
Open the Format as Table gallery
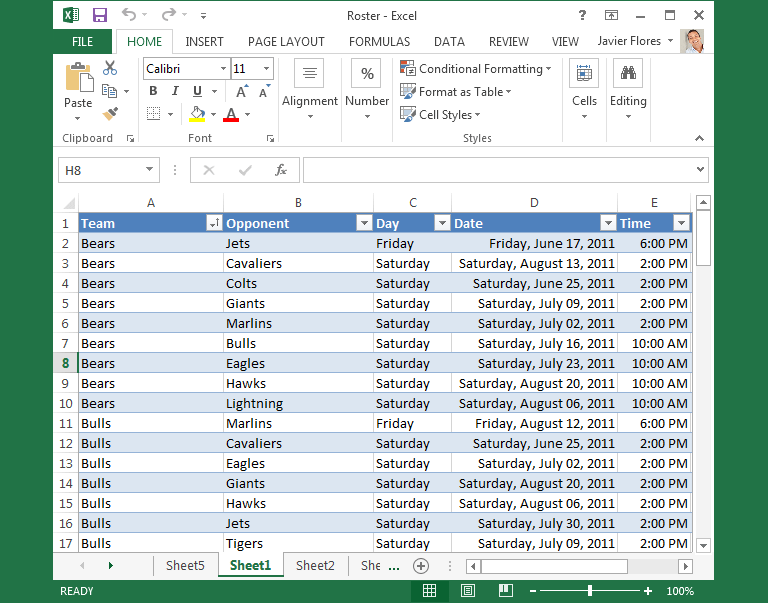click(x=456, y=92)
